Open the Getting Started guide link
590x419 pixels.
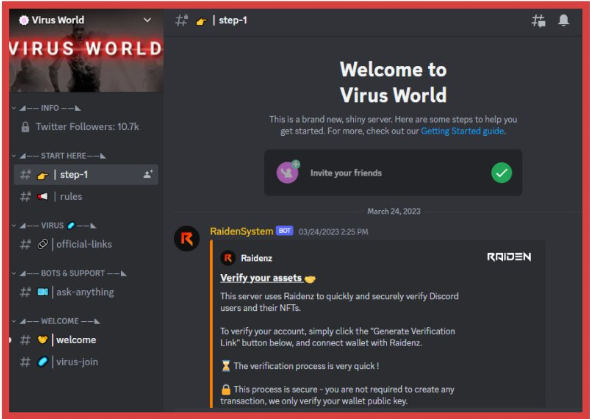coord(462,131)
